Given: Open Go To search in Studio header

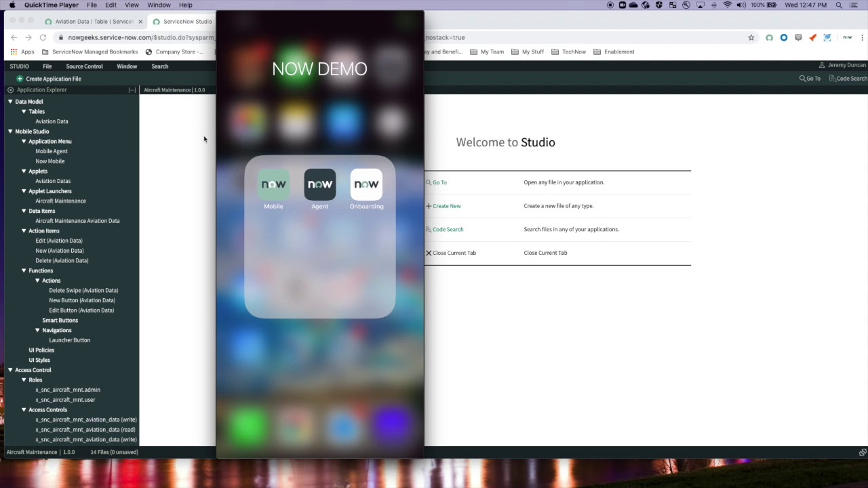Looking at the screenshot, I should 809,78.
